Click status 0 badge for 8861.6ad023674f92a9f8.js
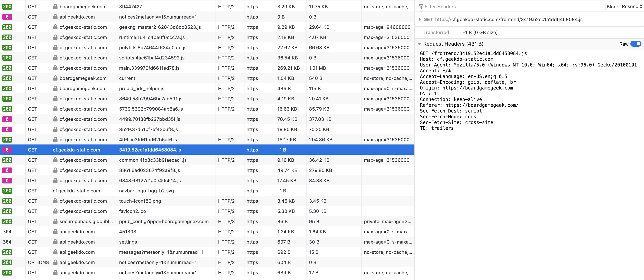The height and width of the screenshot is (280, 644). (7, 170)
